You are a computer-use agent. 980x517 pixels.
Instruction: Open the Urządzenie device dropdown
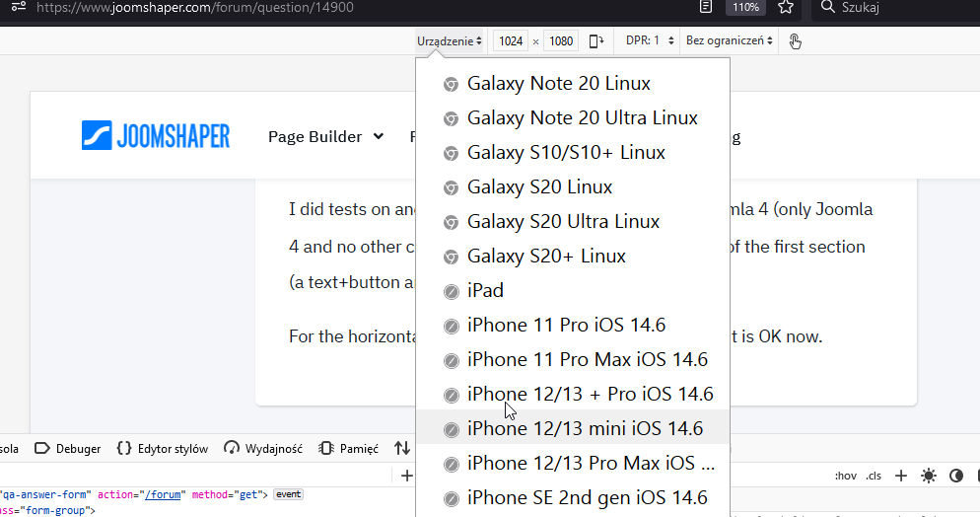[450, 40]
